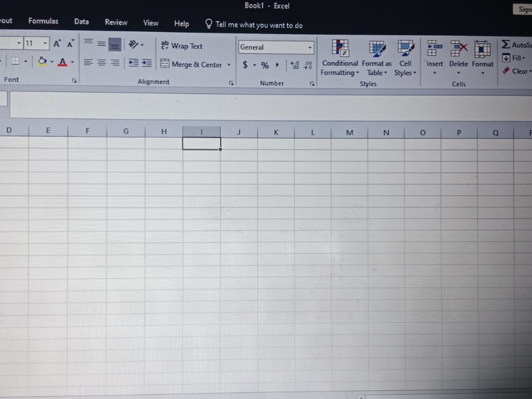Select column header E
The width and height of the screenshot is (532, 399).
(48, 130)
